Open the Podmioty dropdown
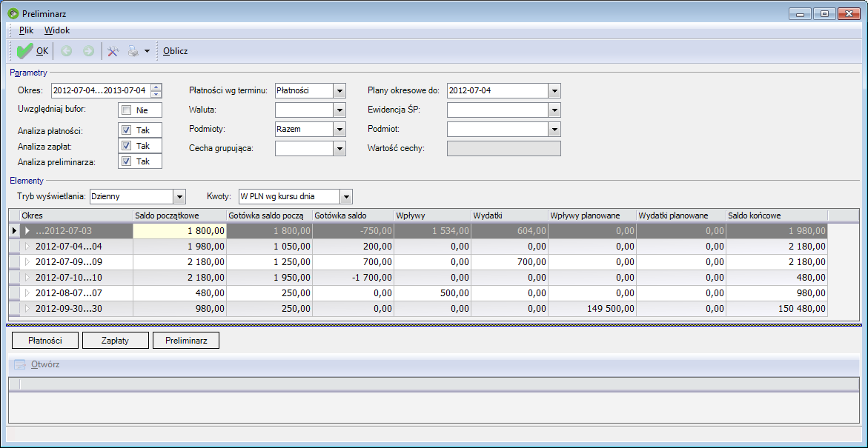Image resolution: width=868 pixels, height=448 pixels. (339, 130)
